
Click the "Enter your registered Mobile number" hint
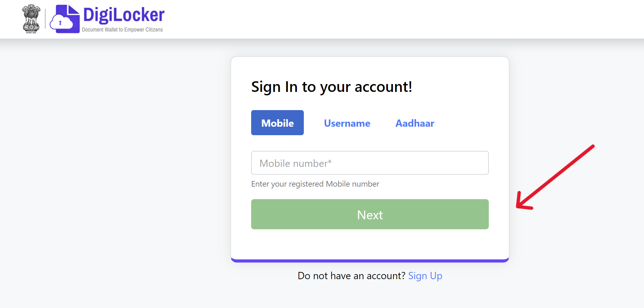[x=315, y=184]
